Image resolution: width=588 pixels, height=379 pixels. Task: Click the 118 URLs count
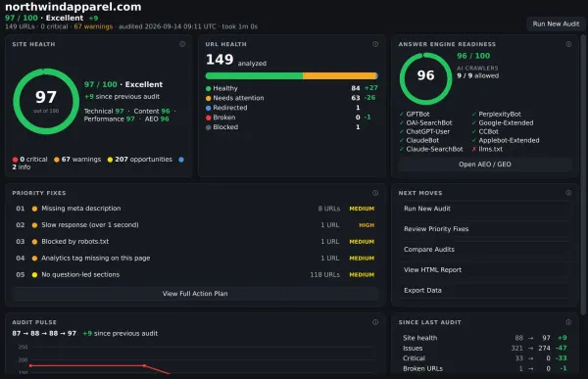coord(324,275)
